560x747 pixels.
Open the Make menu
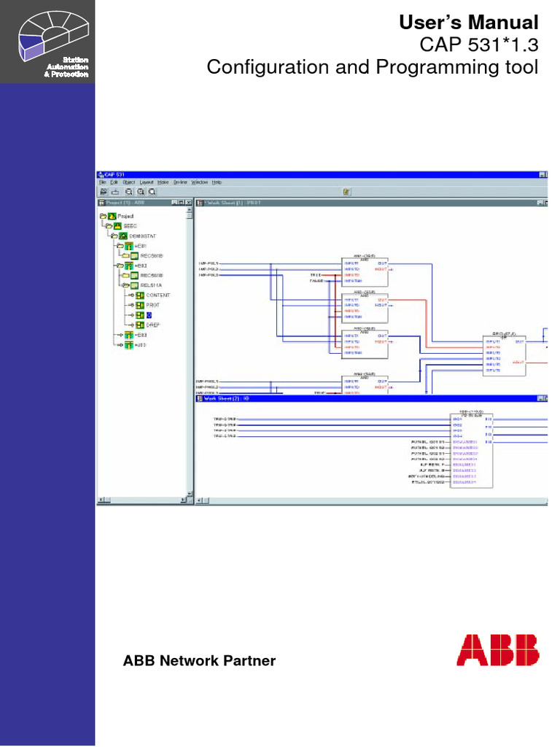[163, 182]
